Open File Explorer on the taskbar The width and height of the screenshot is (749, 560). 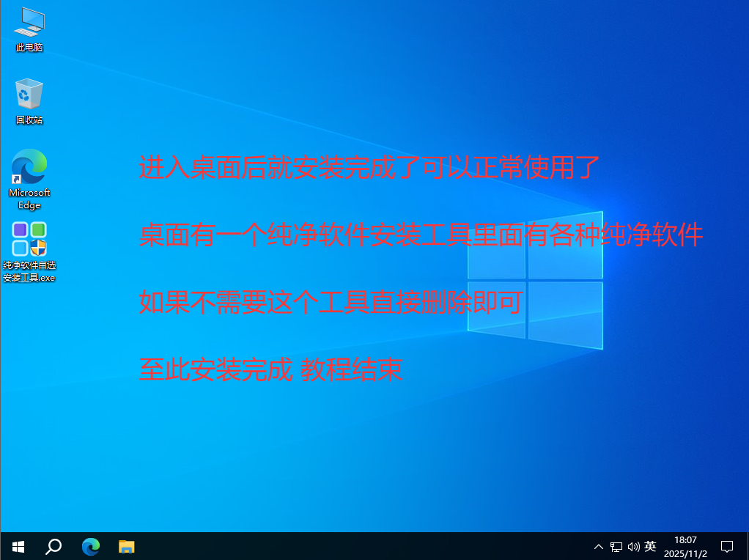pyautogui.click(x=126, y=546)
